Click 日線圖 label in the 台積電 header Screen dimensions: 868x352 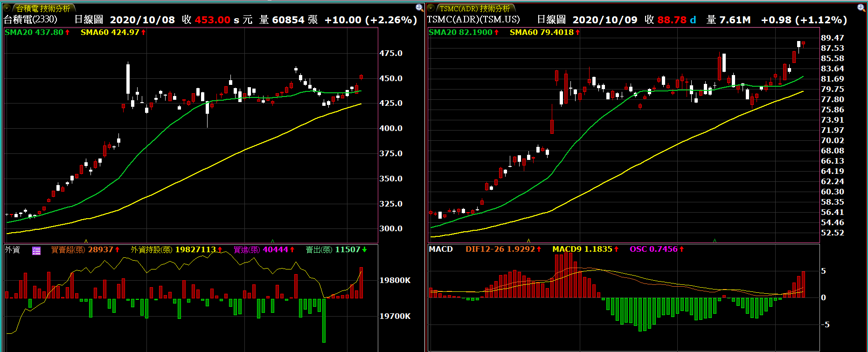[x=89, y=20]
